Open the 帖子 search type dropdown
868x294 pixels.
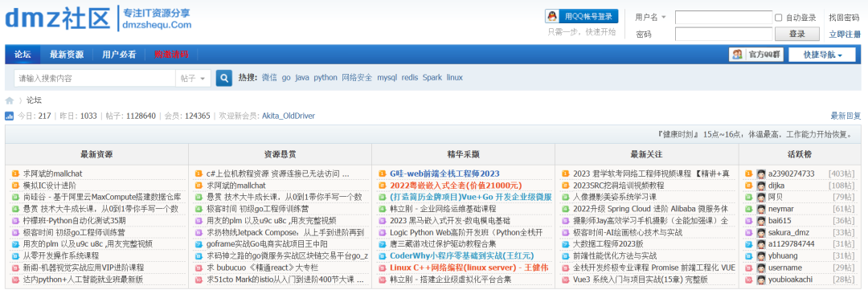193,78
